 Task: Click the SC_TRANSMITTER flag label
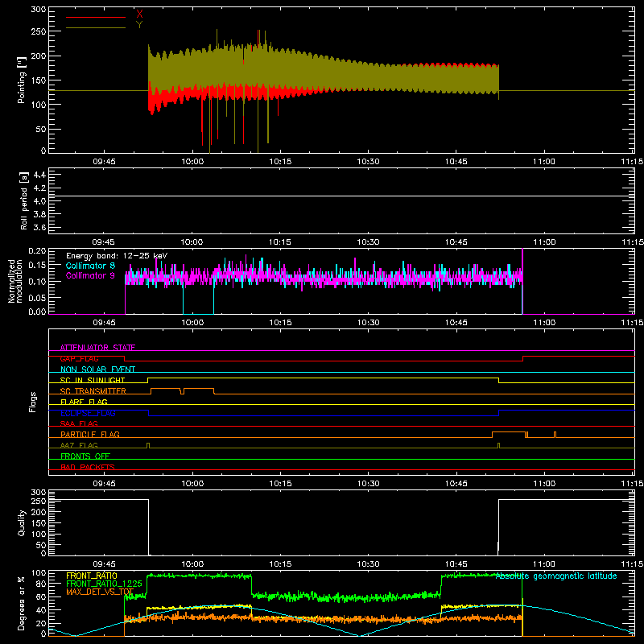tap(93, 390)
